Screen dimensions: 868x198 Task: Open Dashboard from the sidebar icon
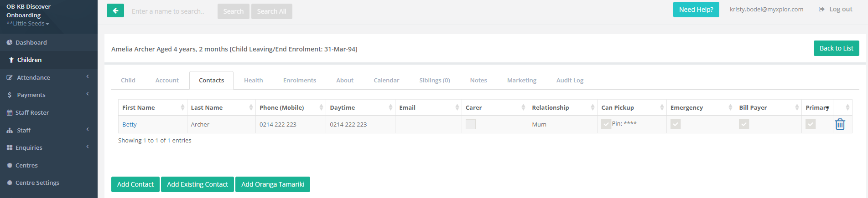[x=10, y=42]
